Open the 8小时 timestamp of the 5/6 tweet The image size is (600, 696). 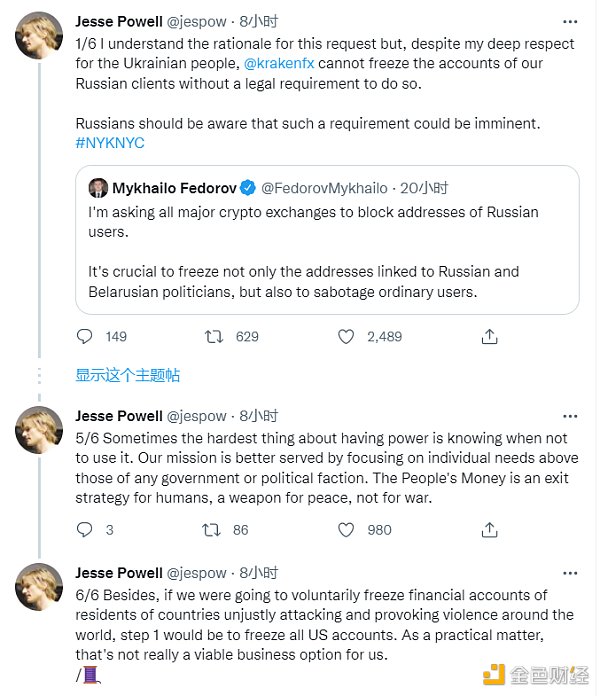(258, 416)
